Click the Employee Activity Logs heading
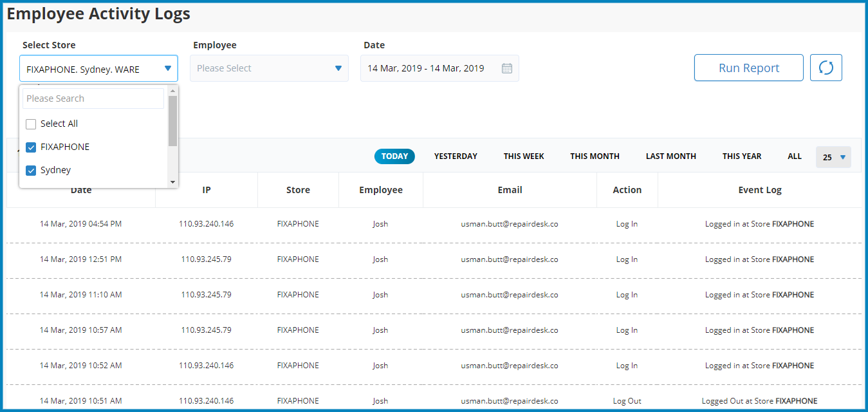This screenshot has width=868, height=412. (98, 14)
